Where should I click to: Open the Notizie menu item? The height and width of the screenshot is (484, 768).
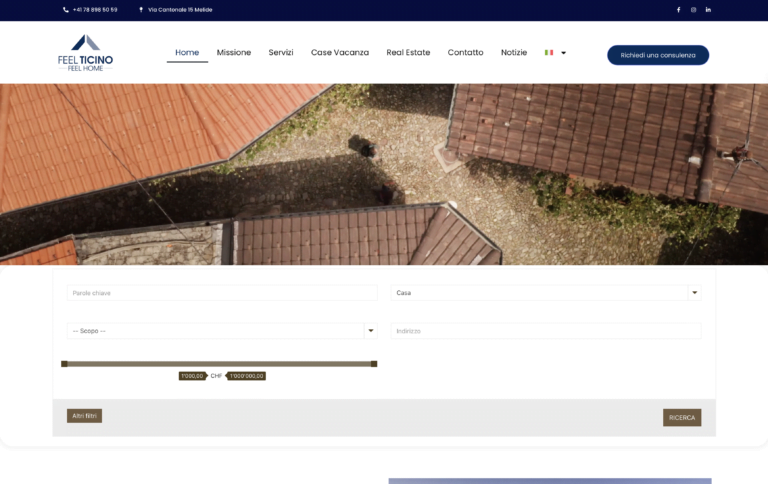click(x=514, y=52)
